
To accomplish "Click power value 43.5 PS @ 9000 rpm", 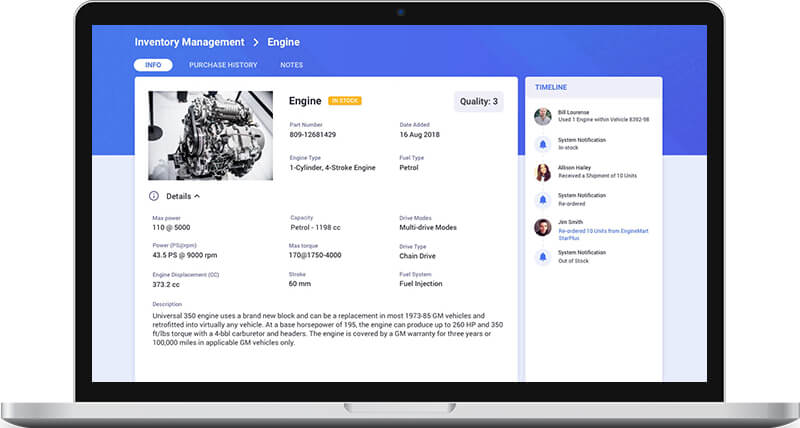I will 185,255.
